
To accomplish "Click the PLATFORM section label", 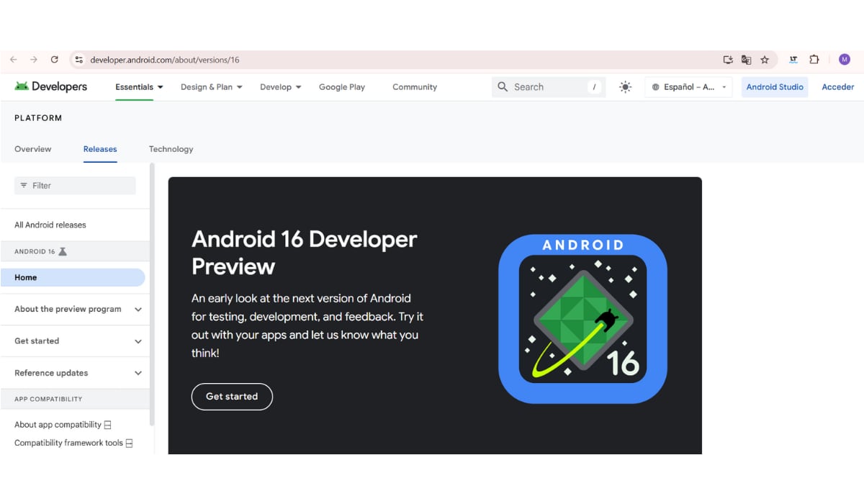I will pos(38,118).
